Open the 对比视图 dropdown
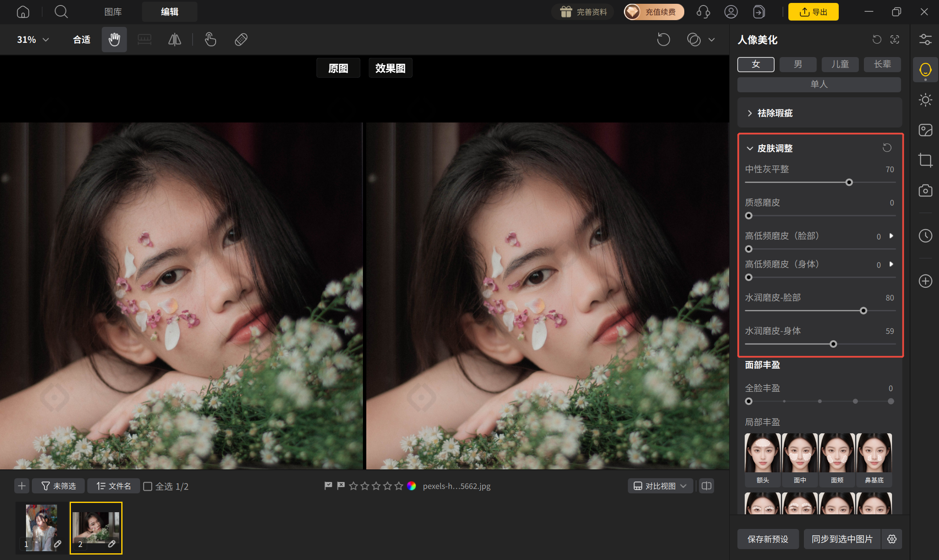 tap(660, 486)
